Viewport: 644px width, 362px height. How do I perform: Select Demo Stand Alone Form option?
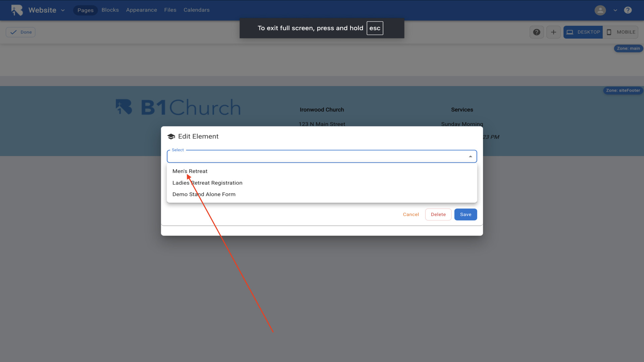tap(204, 194)
